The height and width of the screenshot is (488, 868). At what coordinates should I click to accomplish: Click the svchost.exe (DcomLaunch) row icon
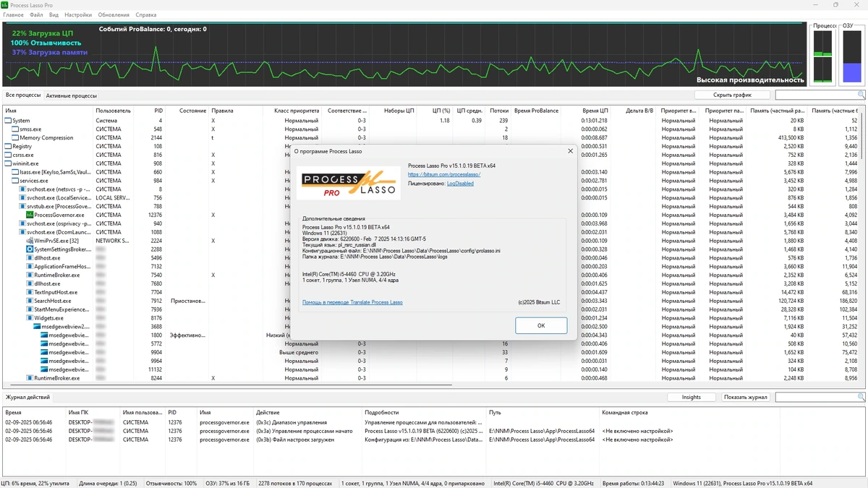[22, 233]
